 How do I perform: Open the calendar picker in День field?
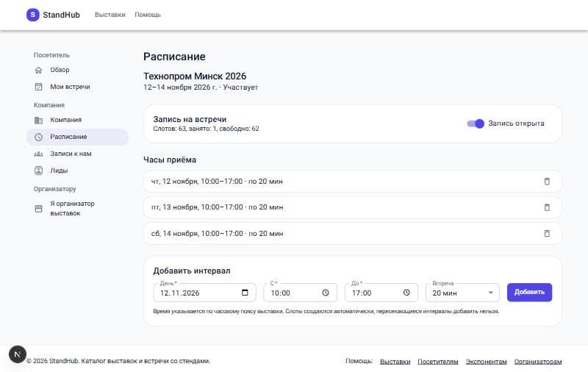(245, 293)
